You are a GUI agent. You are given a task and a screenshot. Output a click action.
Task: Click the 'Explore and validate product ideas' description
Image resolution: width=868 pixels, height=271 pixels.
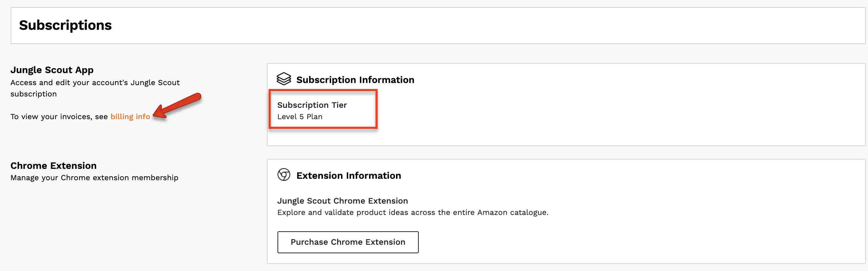(x=413, y=212)
